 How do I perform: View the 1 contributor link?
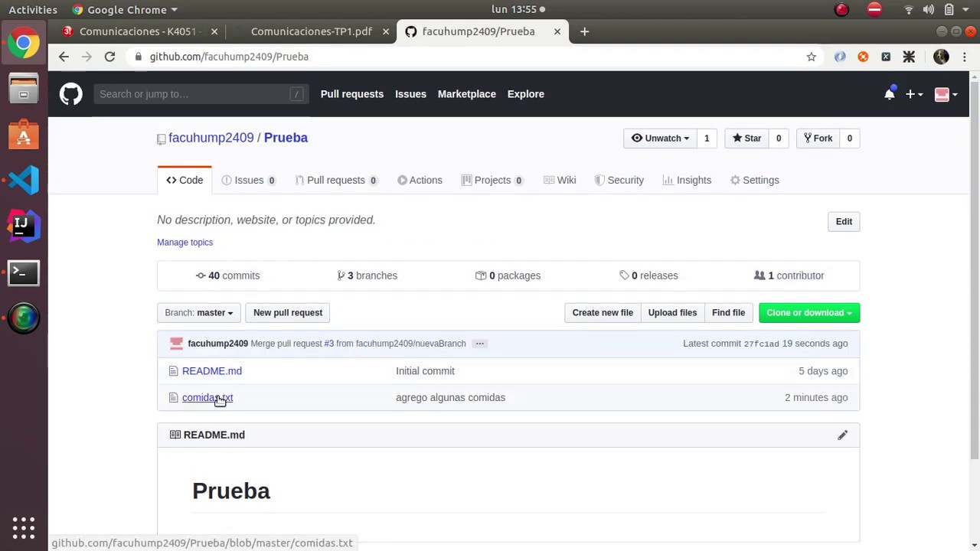coord(789,275)
